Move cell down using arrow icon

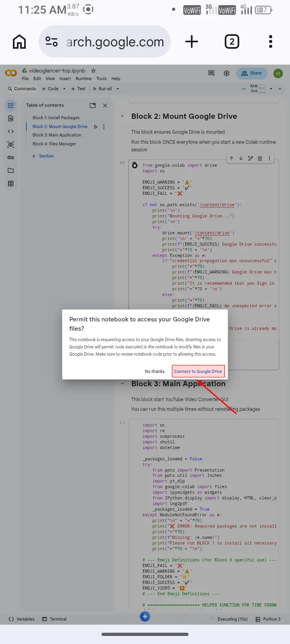pos(241,158)
